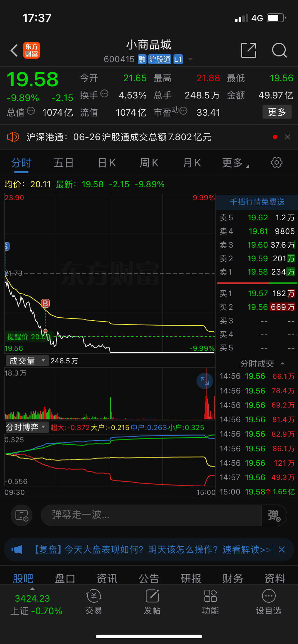Screen dimensions: 298x644
Task: Tap the battery status icon
Action: pos(276,18)
